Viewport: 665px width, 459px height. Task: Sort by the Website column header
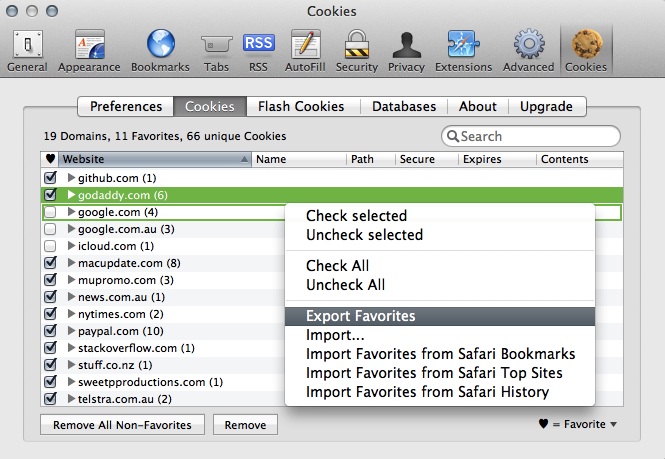point(155,159)
